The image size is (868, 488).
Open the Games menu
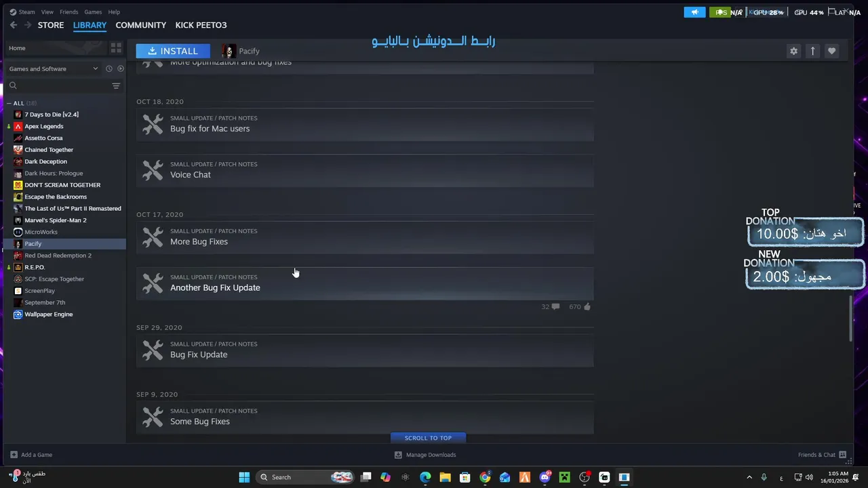(x=93, y=12)
